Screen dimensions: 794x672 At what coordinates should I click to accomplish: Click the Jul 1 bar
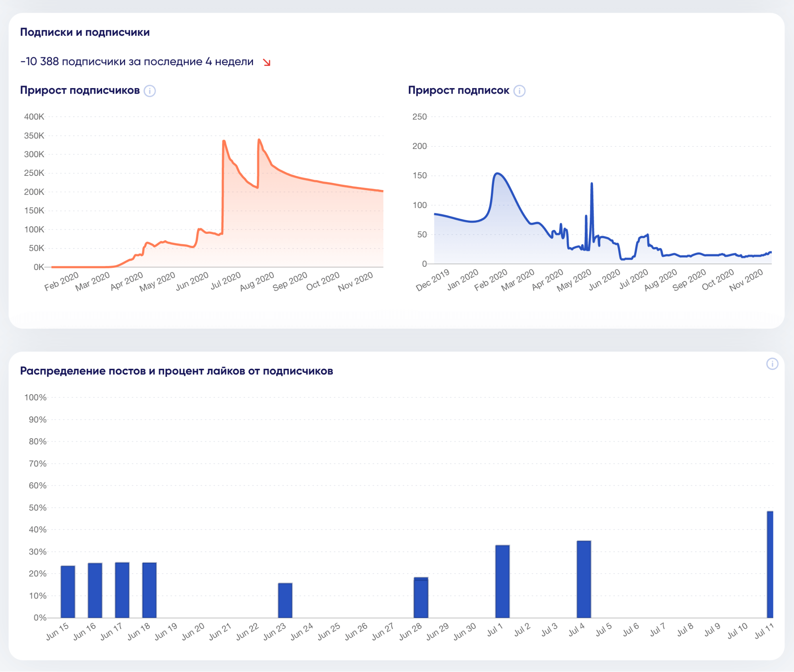click(x=502, y=581)
